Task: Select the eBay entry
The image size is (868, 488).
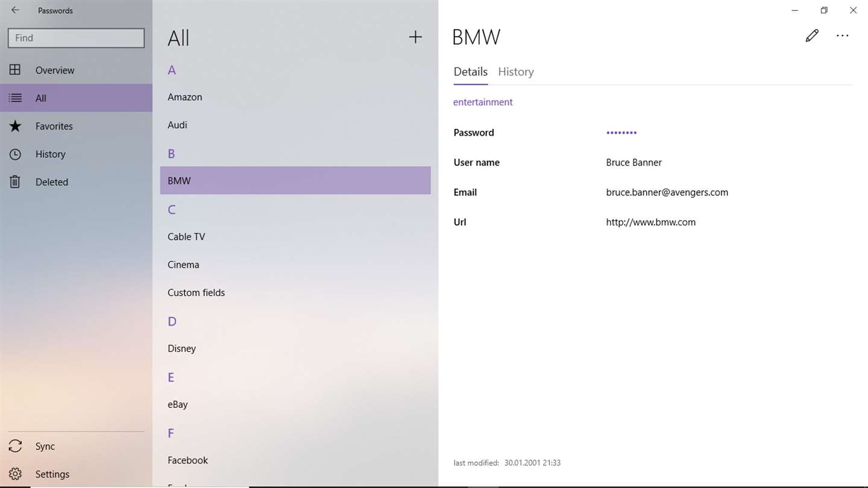Action: 295,404
